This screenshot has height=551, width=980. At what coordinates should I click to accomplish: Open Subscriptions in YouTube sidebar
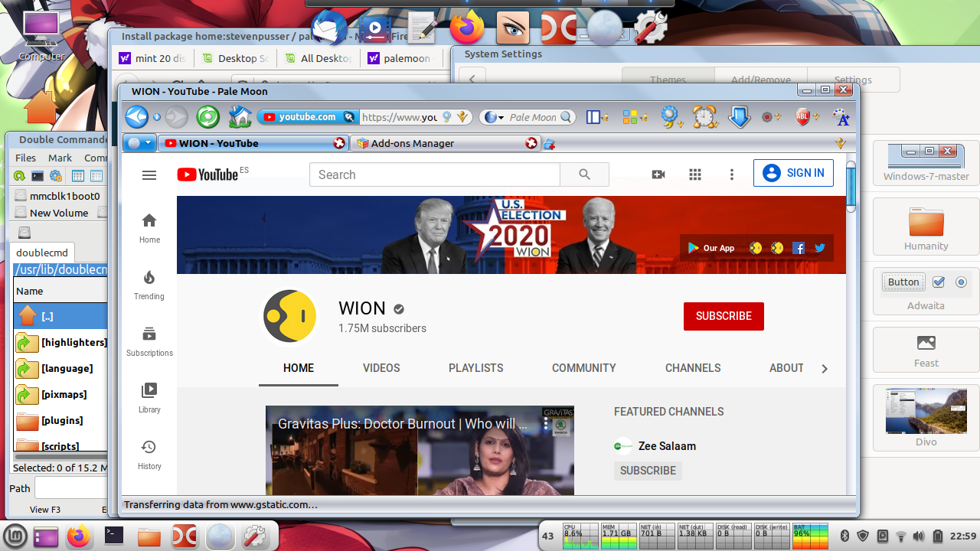[x=149, y=341]
